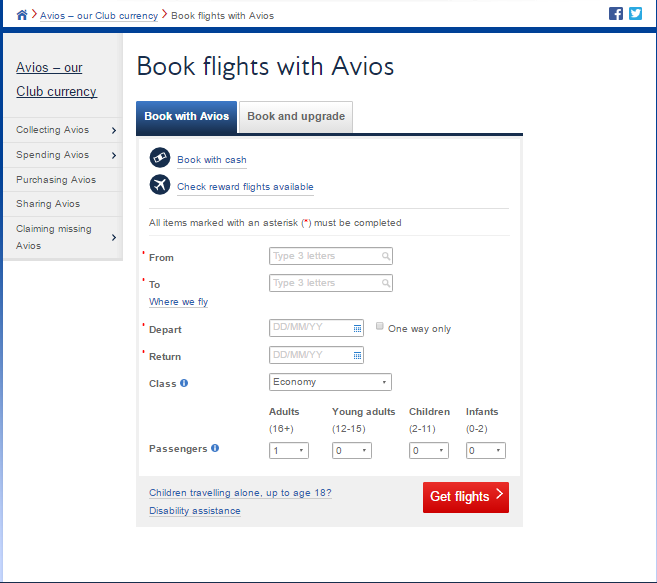Open the Depart date calendar icon
657x583 pixels.
pyautogui.click(x=357, y=327)
